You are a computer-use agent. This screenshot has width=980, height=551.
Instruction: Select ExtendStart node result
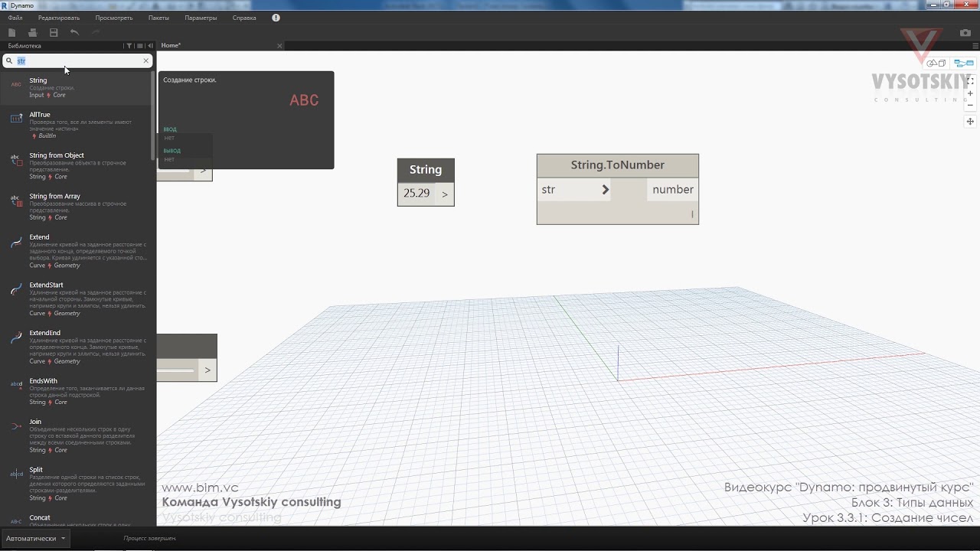tap(77, 299)
